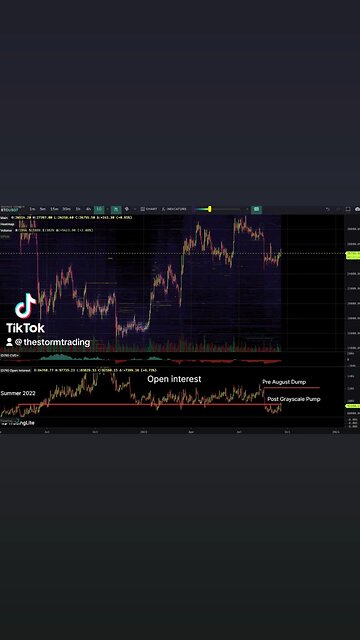This screenshot has height=640, width=360.
Task: Click the undo arrow icon
Action: (327, 209)
